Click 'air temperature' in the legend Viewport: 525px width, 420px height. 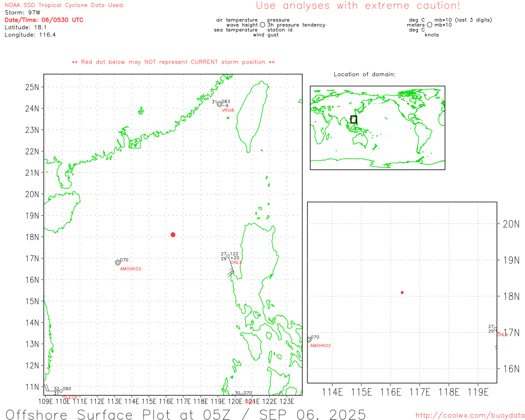[237, 20]
